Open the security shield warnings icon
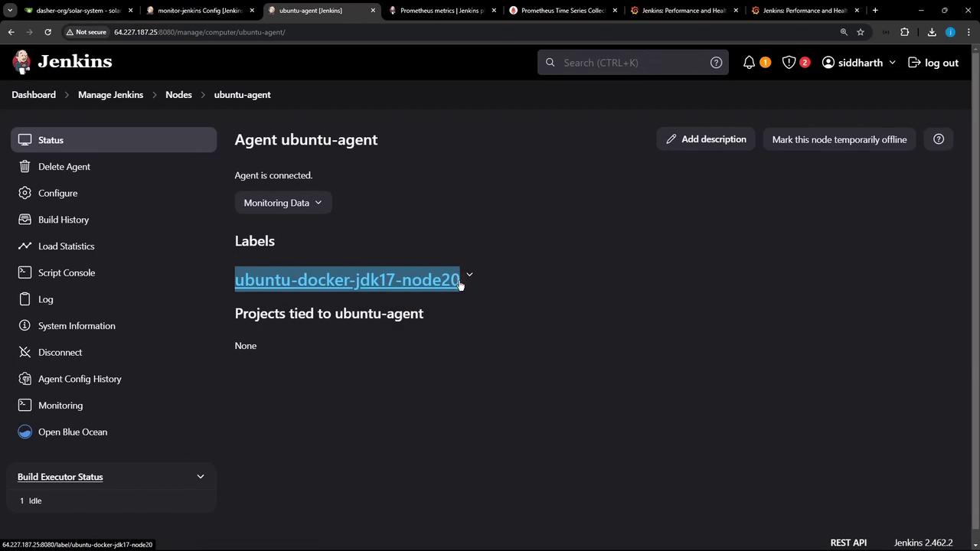 [789, 63]
